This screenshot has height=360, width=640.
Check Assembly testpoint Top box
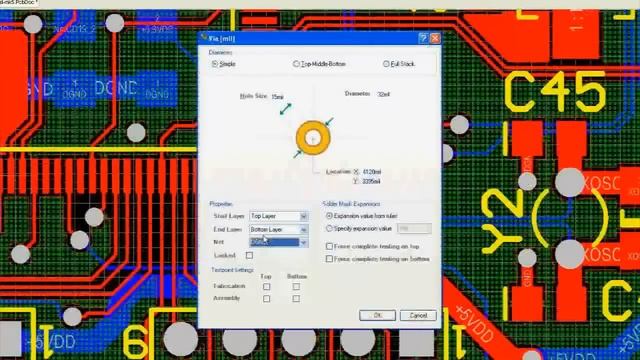pyautogui.click(x=267, y=299)
